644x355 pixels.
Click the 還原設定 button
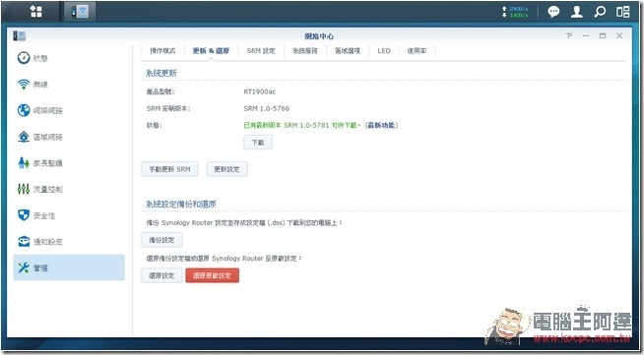coord(161,275)
